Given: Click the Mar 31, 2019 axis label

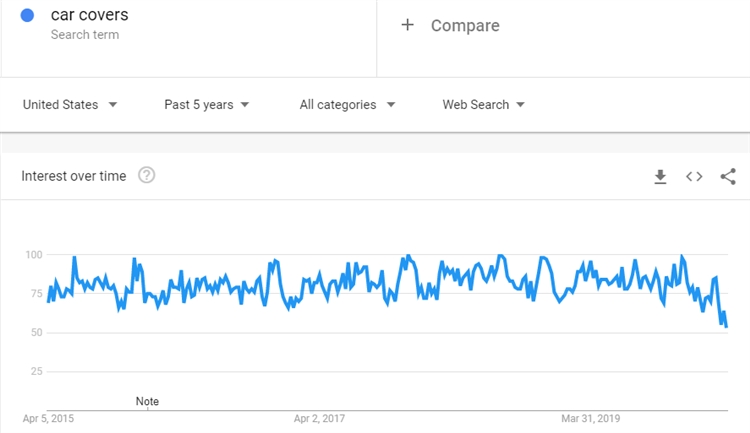Looking at the screenshot, I should [592, 418].
